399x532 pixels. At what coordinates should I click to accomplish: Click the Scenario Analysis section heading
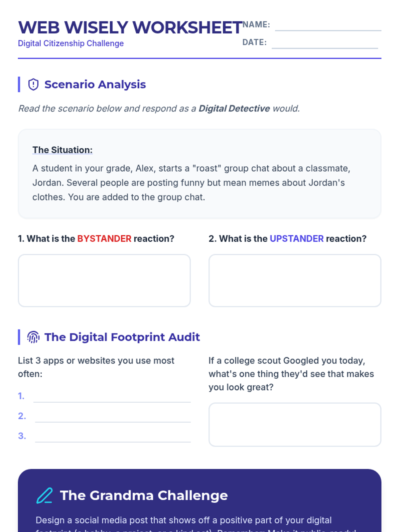point(95,84)
